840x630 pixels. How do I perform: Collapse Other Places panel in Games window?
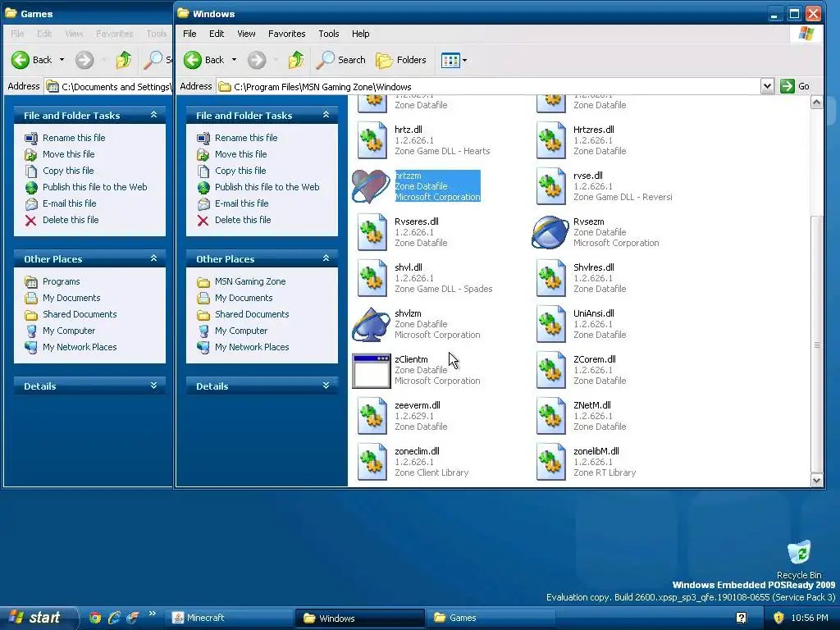(x=153, y=258)
